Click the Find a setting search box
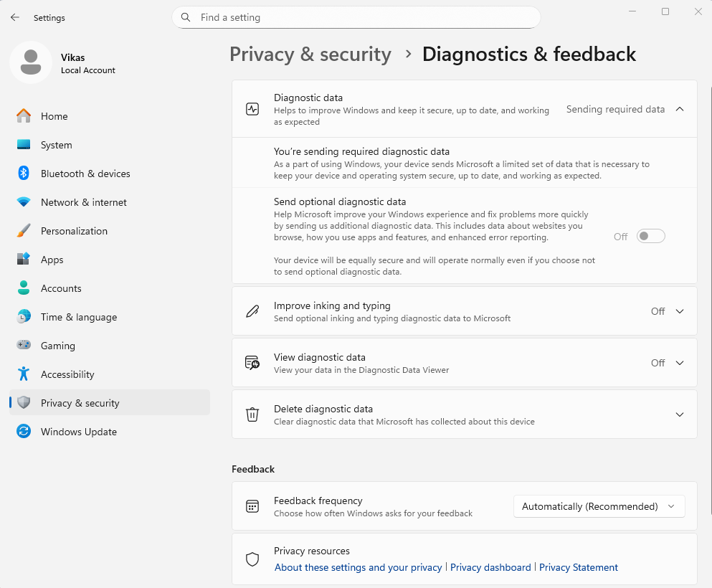 point(356,17)
